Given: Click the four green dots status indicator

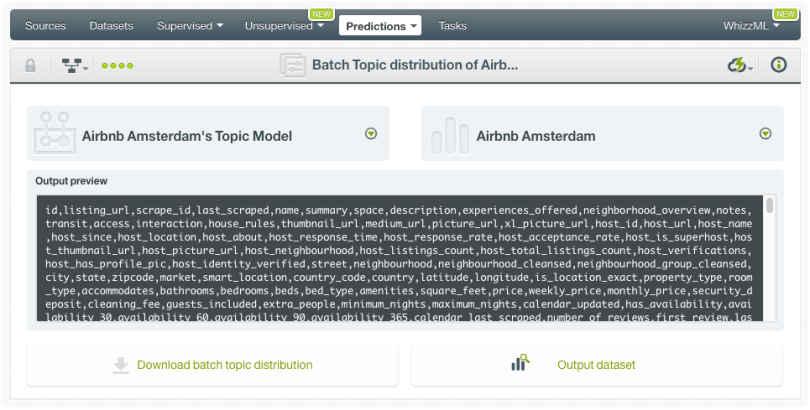Looking at the screenshot, I should point(117,66).
